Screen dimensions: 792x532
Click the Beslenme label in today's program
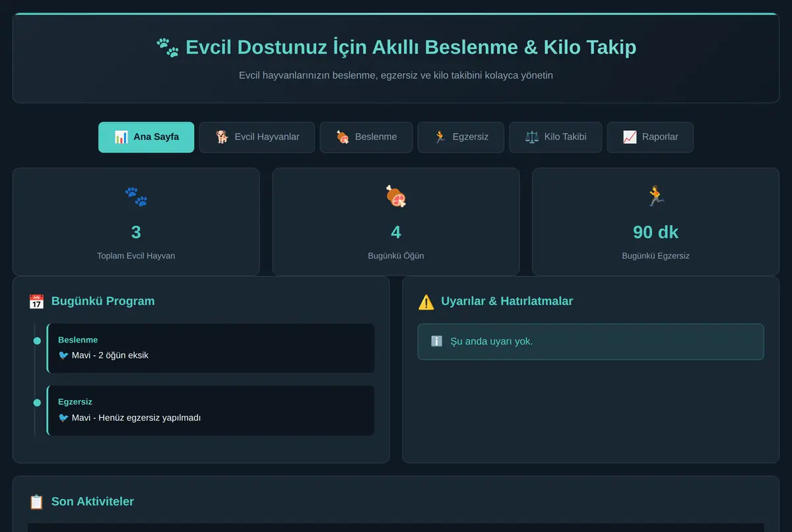pos(78,340)
